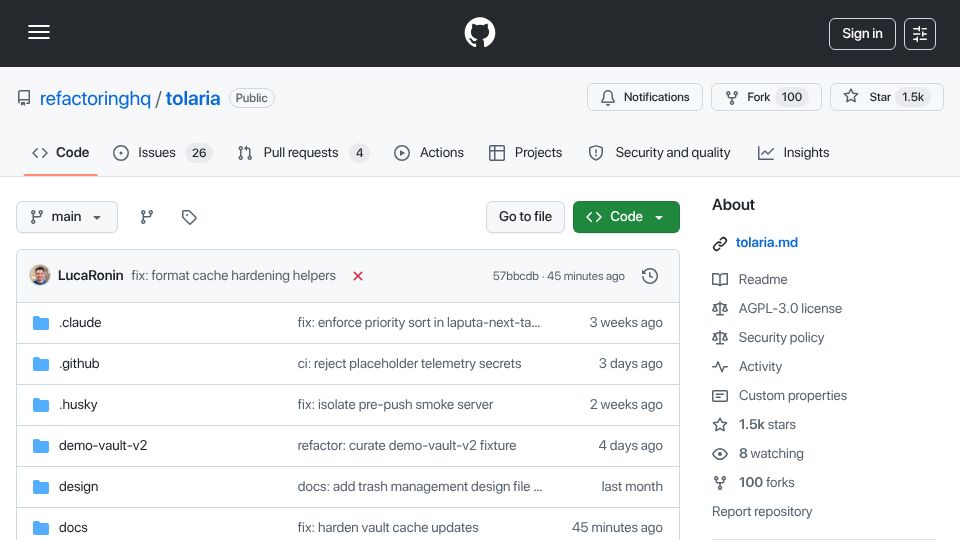Viewport: 960px width, 540px height.
Task: Open the docs folder icon
Action: [x=41, y=528]
